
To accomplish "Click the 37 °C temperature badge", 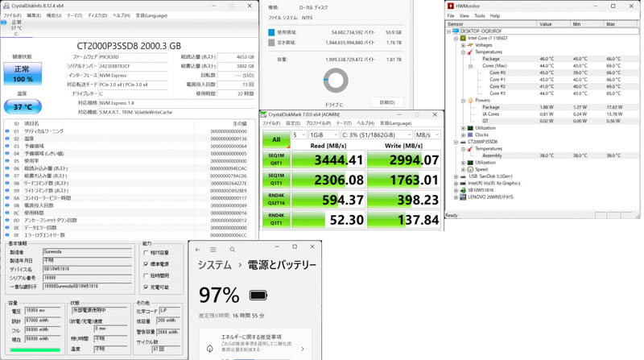I will coord(23,106).
